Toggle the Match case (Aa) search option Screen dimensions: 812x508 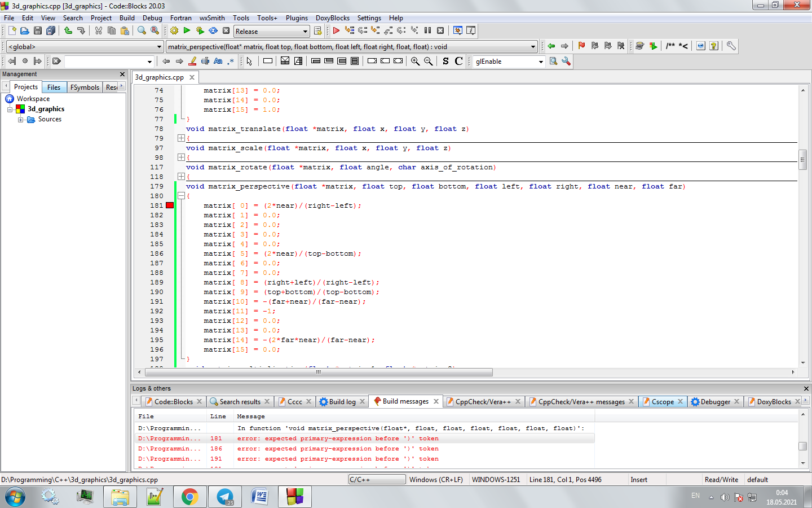point(218,62)
